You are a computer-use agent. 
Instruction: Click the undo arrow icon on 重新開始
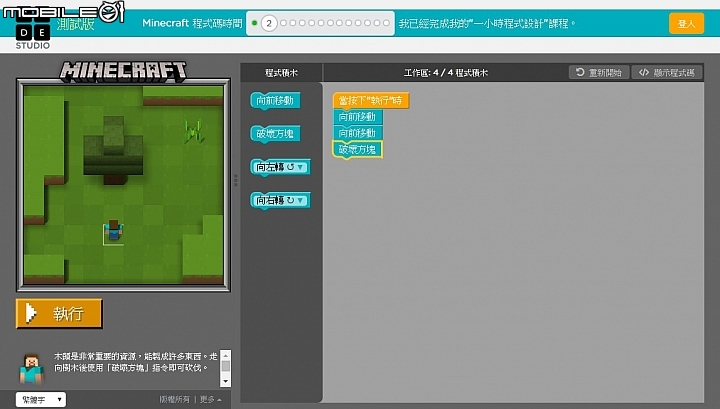(x=580, y=72)
